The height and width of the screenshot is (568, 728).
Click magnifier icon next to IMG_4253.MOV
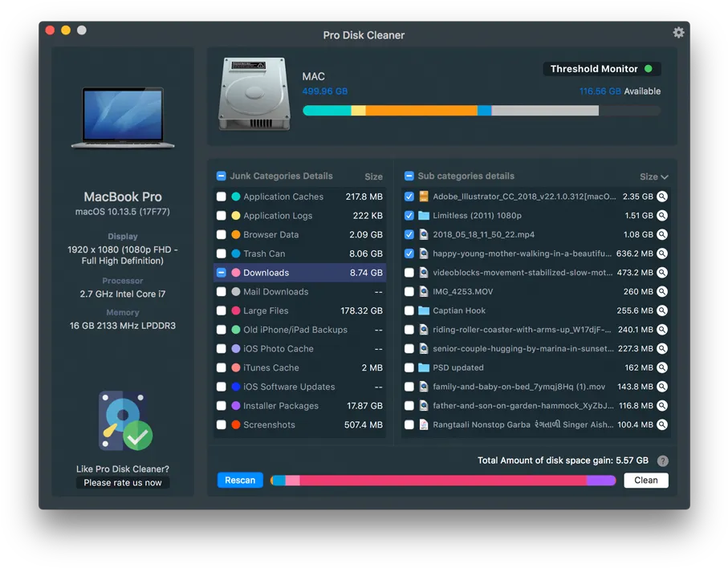coord(662,291)
